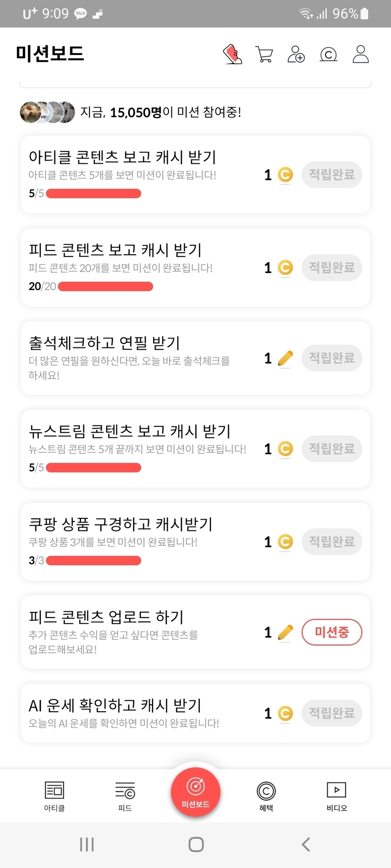Tap the 피드 콘텐츠 20/20 progress bar
The width and height of the screenshot is (391, 868).
(x=106, y=286)
